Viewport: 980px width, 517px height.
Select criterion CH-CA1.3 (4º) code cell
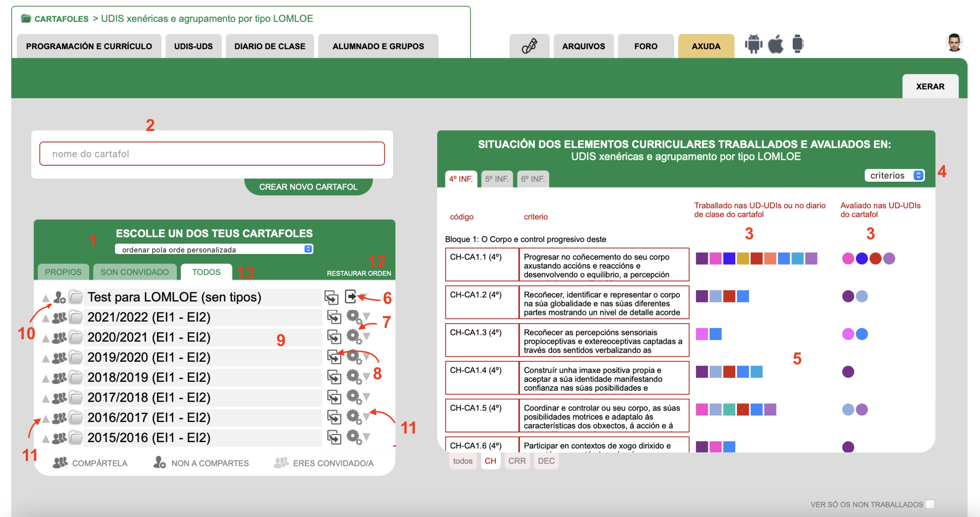click(482, 340)
